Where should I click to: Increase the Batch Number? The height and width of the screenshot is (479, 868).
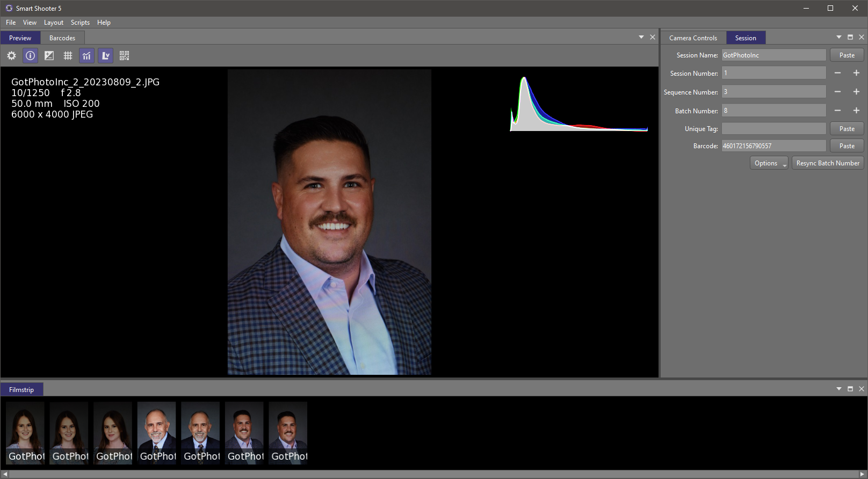pyautogui.click(x=856, y=111)
